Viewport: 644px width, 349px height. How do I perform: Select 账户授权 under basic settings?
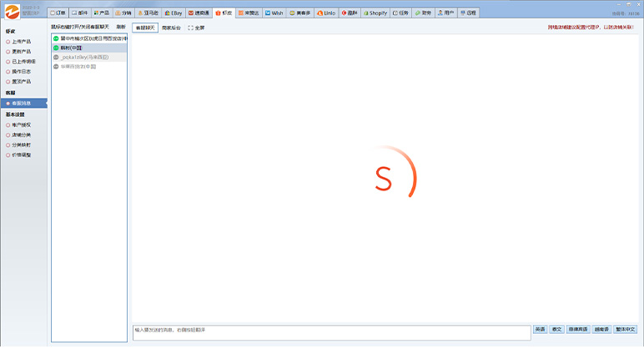pos(22,124)
